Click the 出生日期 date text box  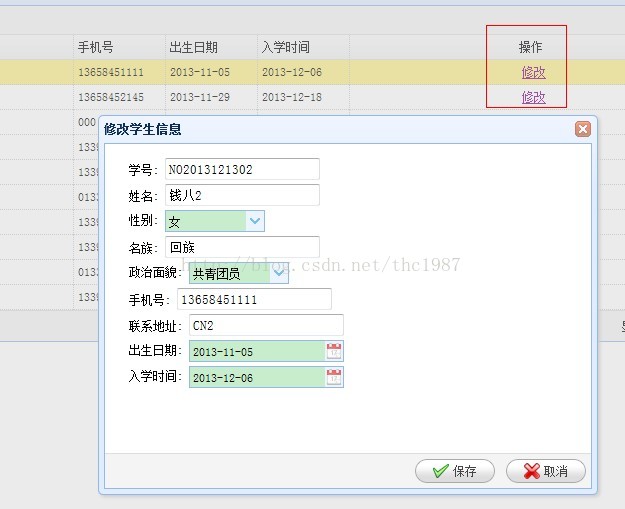click(x=256, y=351)
